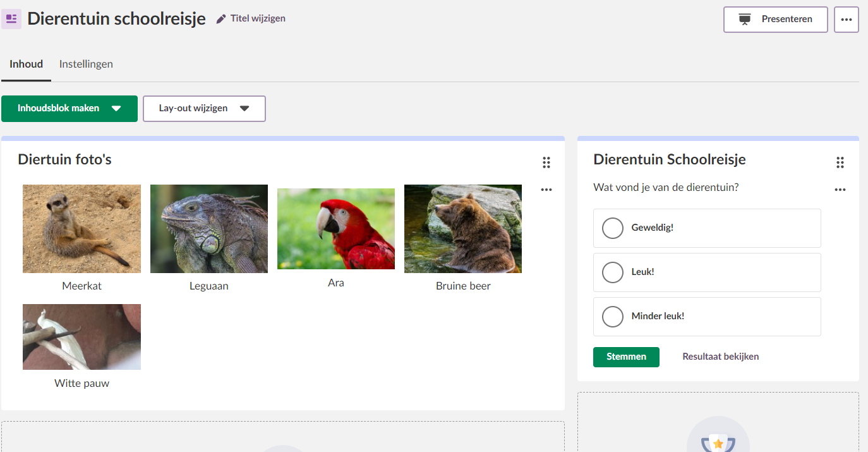
Task: Click the page title Dierentuin schoolreisje
Action: coord(116,19)
